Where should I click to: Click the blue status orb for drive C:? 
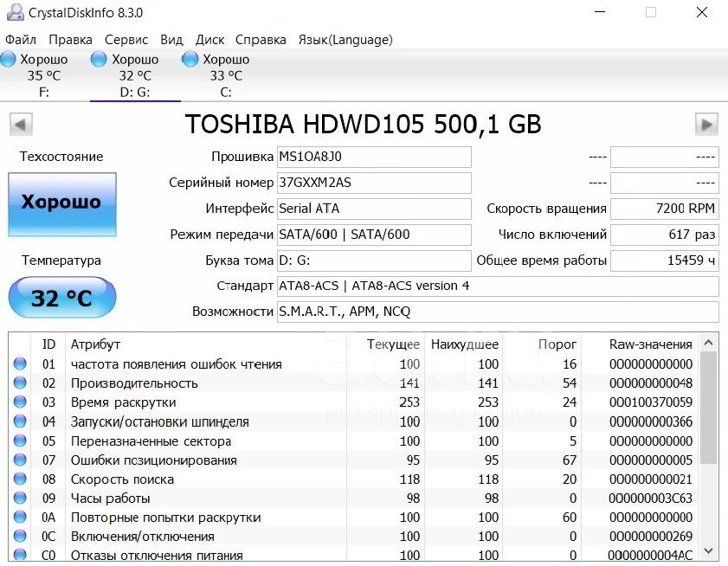190,59
